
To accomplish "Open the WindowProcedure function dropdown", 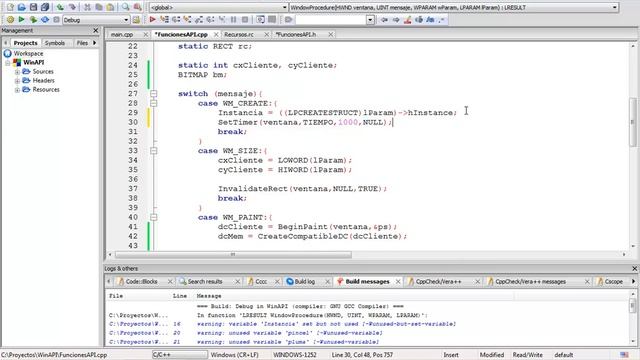I will click(453, 7).
